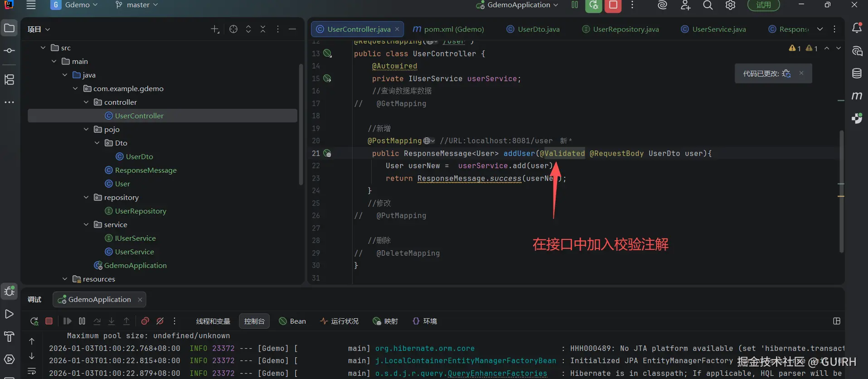
Task: Click Search Everywhere magnifier icon
Action: [708, 5]
